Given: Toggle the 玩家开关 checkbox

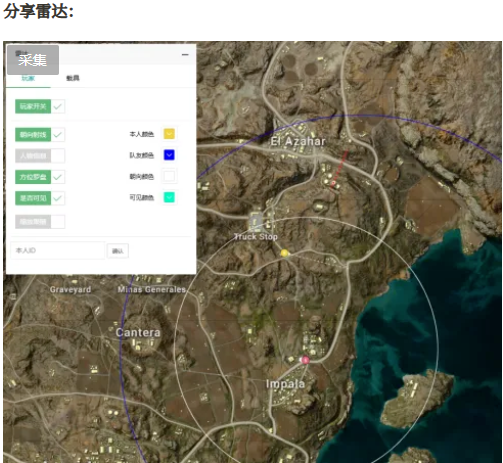Looking at the screenshot, I should click(58, 107).
